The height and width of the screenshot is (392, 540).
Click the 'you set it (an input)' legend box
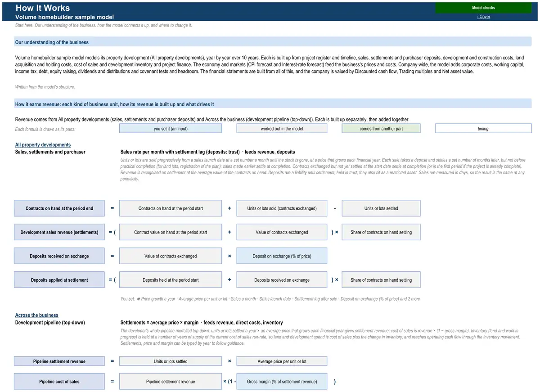[171, 129]
